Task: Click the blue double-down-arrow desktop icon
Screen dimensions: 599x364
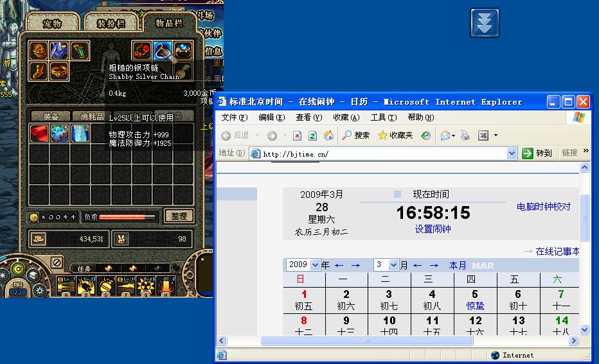Action: click(x=485, y=23)
